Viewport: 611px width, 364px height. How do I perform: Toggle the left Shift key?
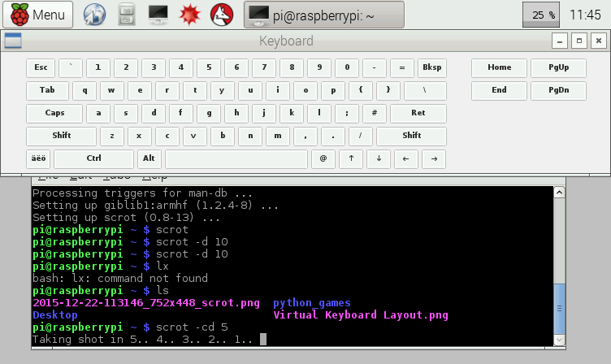62,136
